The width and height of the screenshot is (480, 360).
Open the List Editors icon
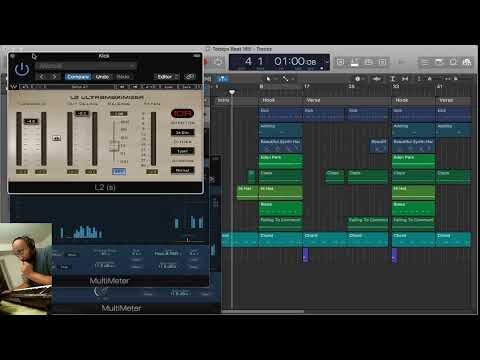[425, 62]
